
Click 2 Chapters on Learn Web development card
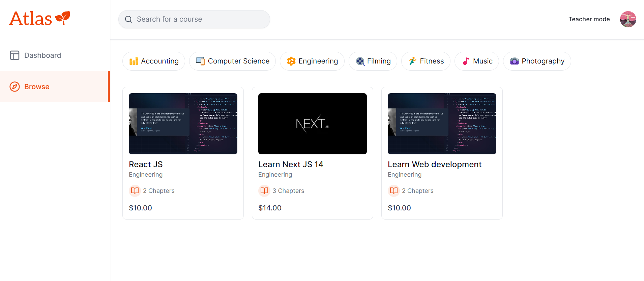tap(418, 191)
